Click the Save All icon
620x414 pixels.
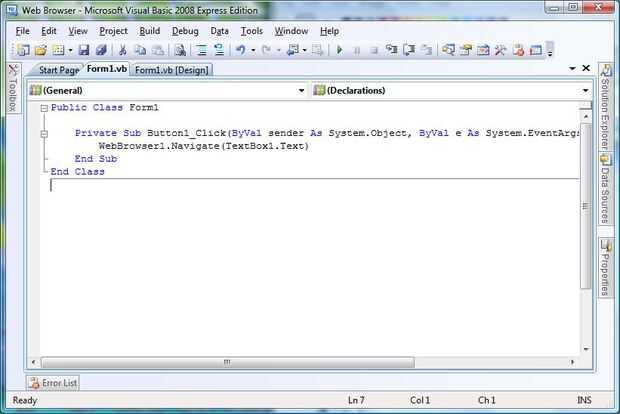tap(101, 50)
